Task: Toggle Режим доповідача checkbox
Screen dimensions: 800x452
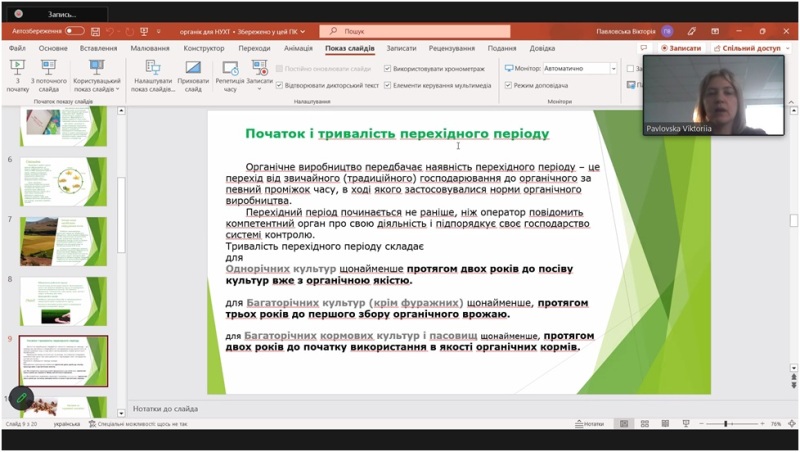Action: click(508, 85)
